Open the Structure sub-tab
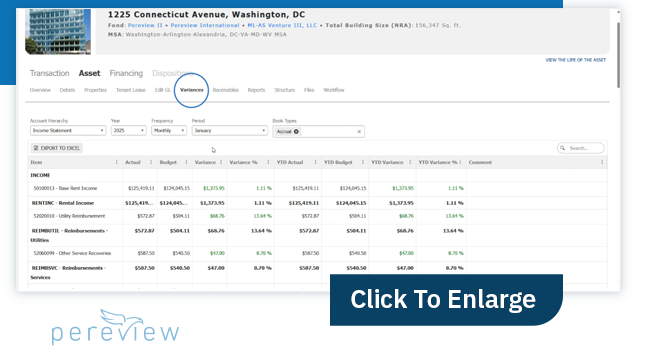The width and height of the screenshot is (647, 363). pyautogui.click(x=285, y=90)
